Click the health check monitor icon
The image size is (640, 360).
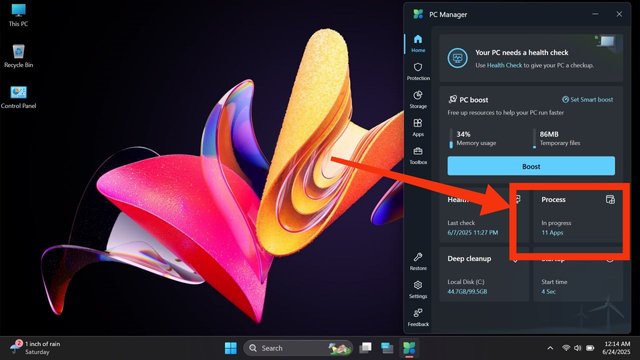point(457,58)
